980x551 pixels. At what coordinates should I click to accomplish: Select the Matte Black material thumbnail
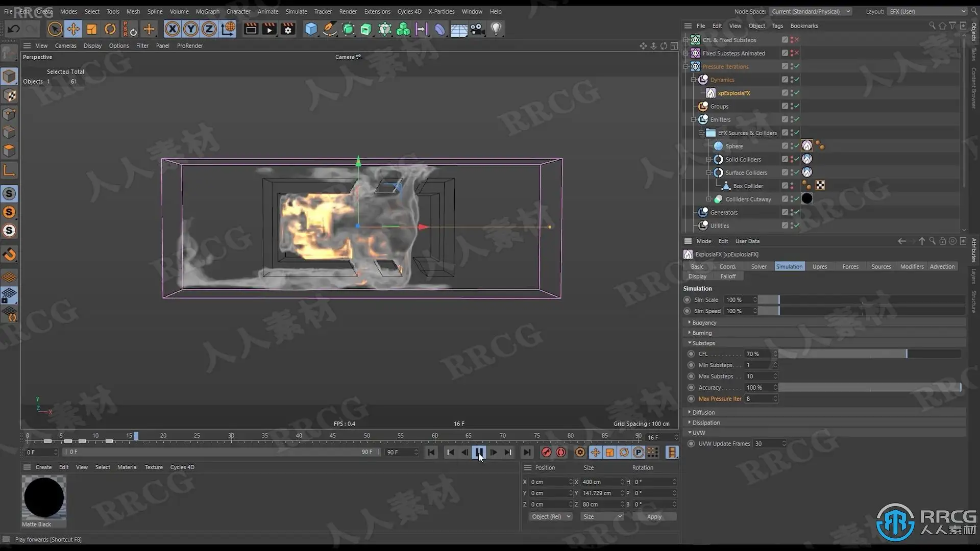pos(44,497)
